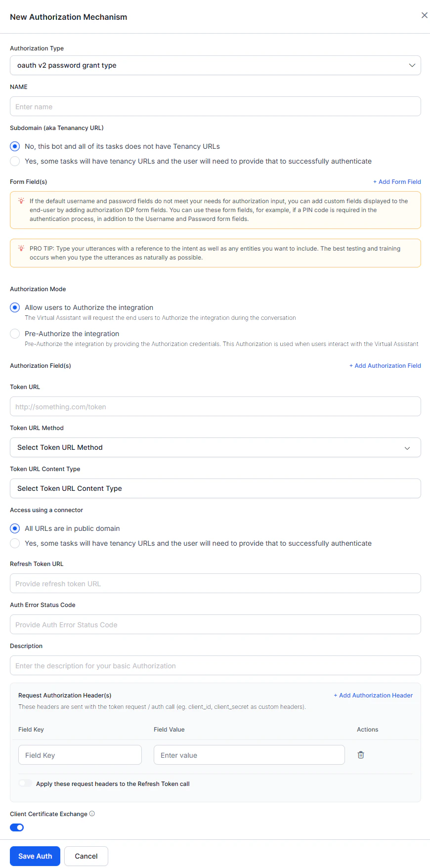Click the Cancel button
The image size is (430, 868).
pyautogui.click(x=86, y=856)
